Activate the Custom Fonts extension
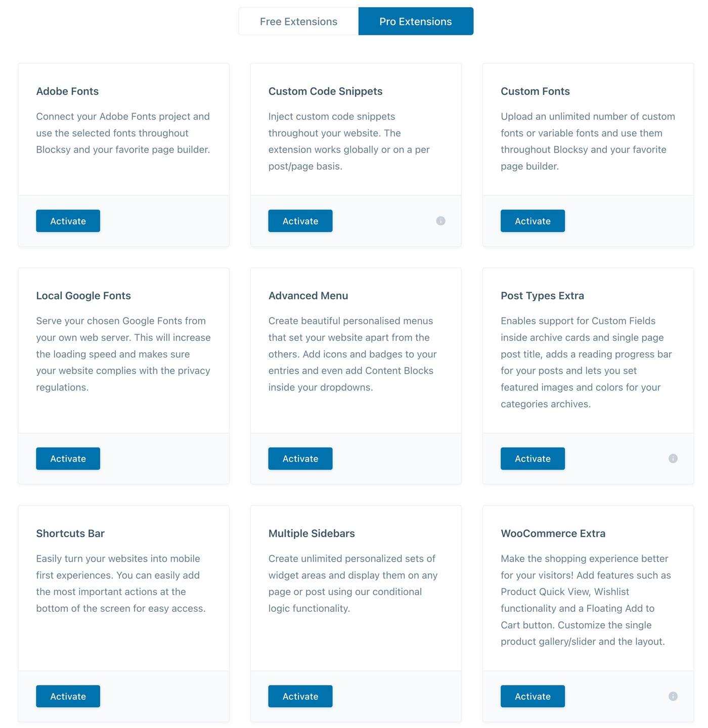708x728 pixels. point(533,221)
